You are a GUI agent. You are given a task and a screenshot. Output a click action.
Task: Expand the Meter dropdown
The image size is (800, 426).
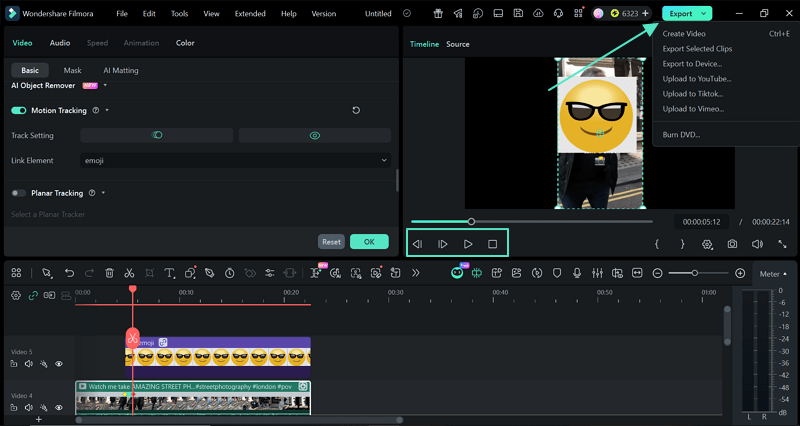coord(772,274)
